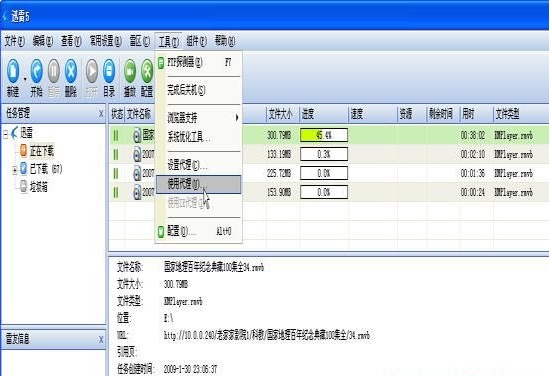
Task: Open the 查看(V) menu
Action: 71,41
